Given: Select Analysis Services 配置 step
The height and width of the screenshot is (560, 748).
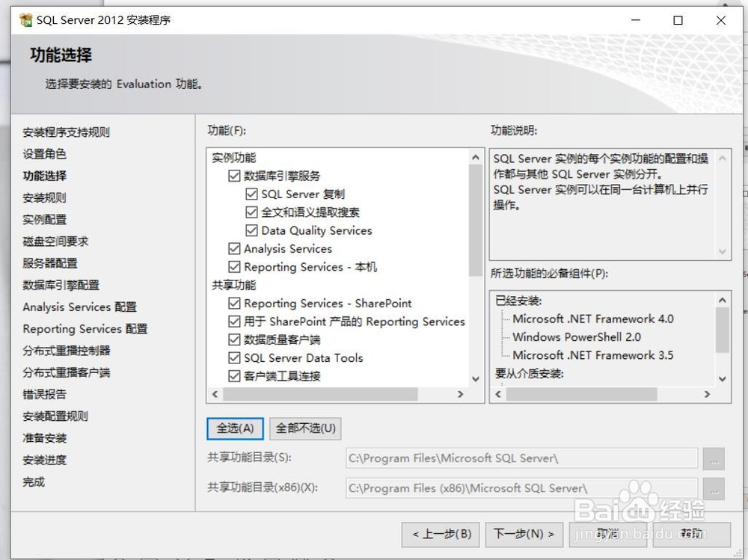Looking at the screenshot, I should pyautogui.click(x=80, y=307).
